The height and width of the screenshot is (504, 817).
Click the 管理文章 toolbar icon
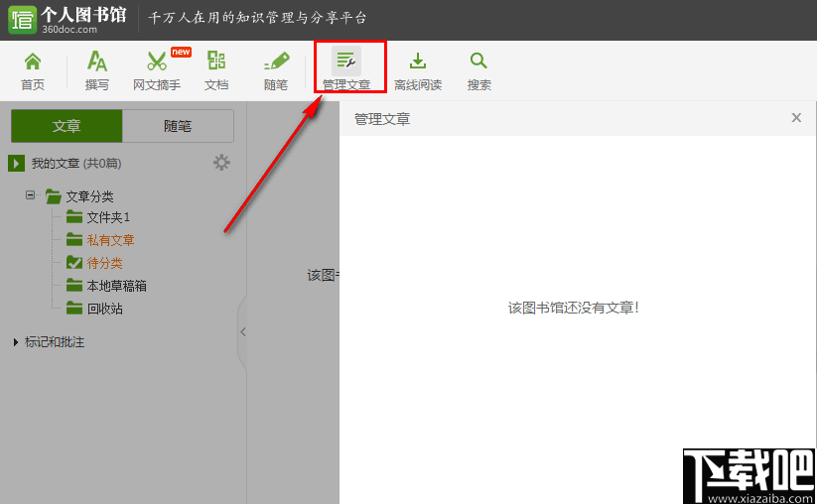[346, 61]
